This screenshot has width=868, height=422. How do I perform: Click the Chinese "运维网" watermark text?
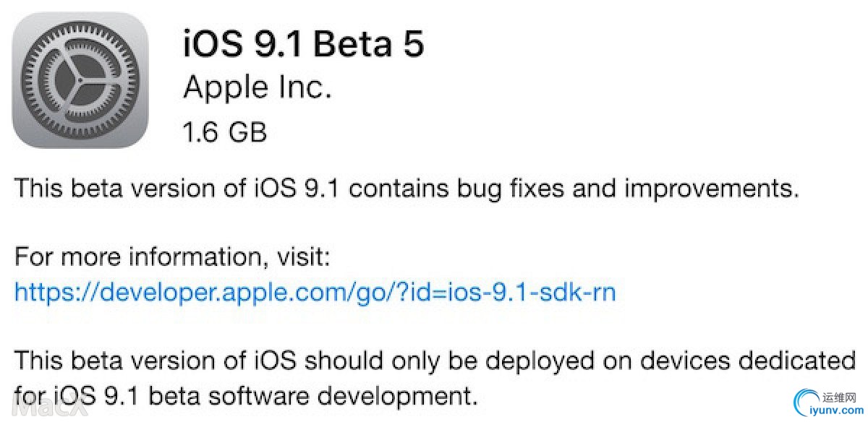pos(839,396)
